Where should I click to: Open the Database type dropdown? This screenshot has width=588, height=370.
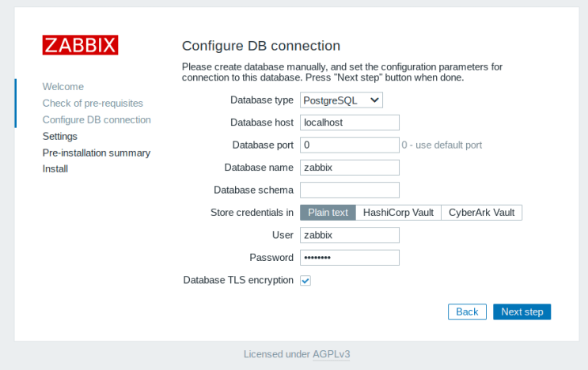(341, 100)
